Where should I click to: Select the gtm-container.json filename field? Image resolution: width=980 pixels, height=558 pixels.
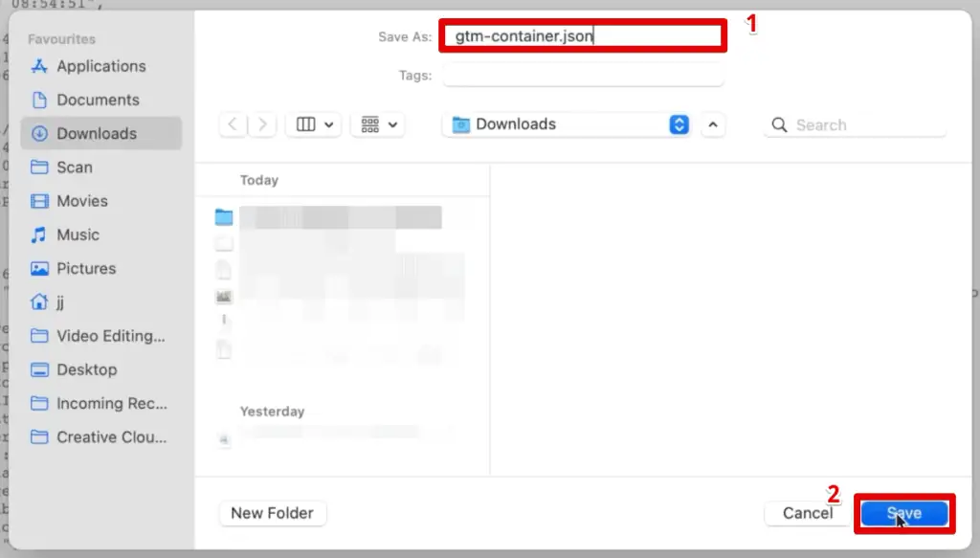pos(582,35)
